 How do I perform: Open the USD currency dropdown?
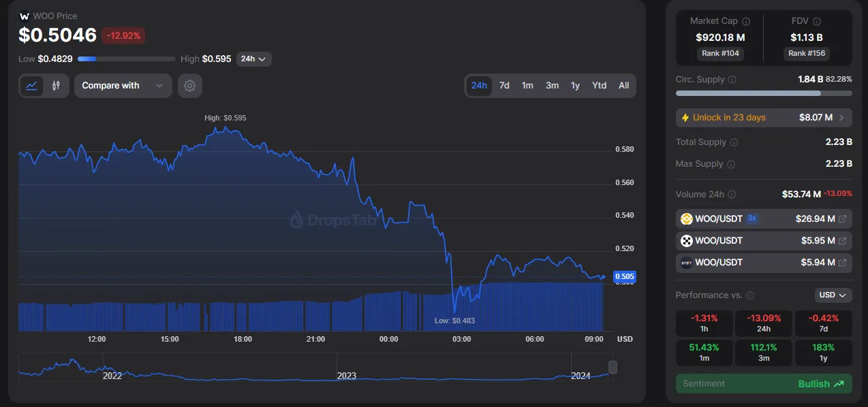[833, 295]
